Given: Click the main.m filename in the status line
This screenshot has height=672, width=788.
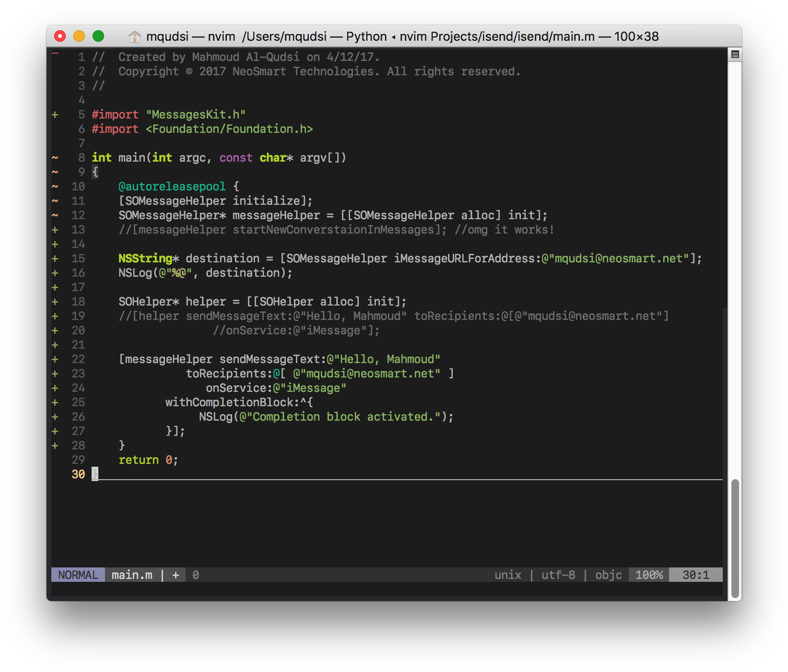Looking at the screenshot, I should click(132, 575).
